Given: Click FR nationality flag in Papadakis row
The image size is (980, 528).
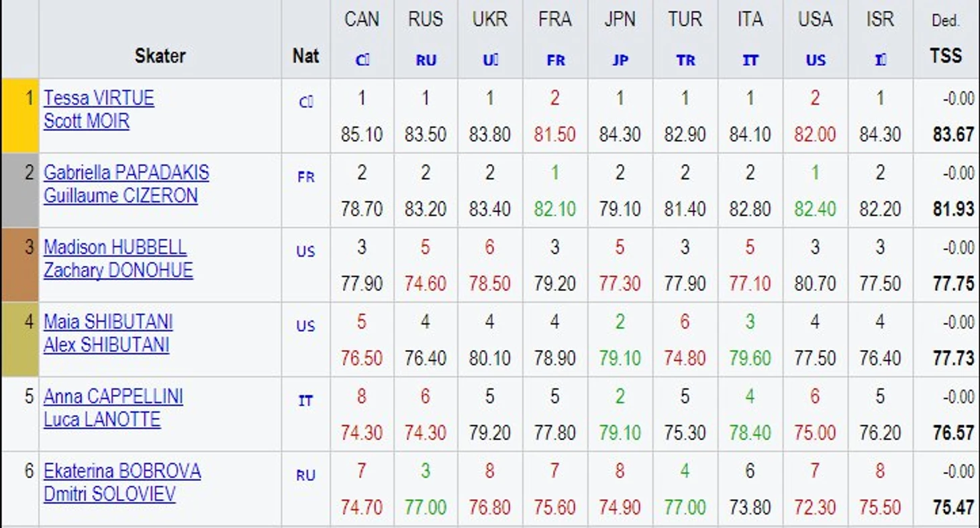Looking at the screenshot, I should coord(305,177).
